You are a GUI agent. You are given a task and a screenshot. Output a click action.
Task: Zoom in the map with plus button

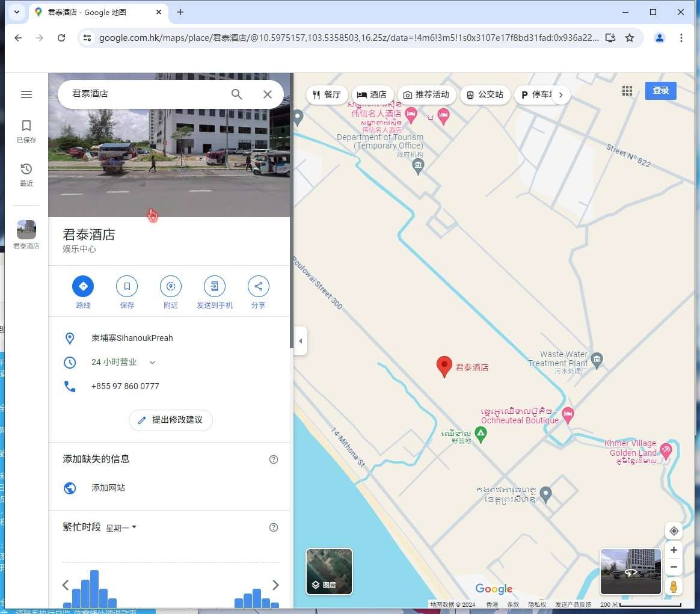pyautogui.click(x=674, y=550)
